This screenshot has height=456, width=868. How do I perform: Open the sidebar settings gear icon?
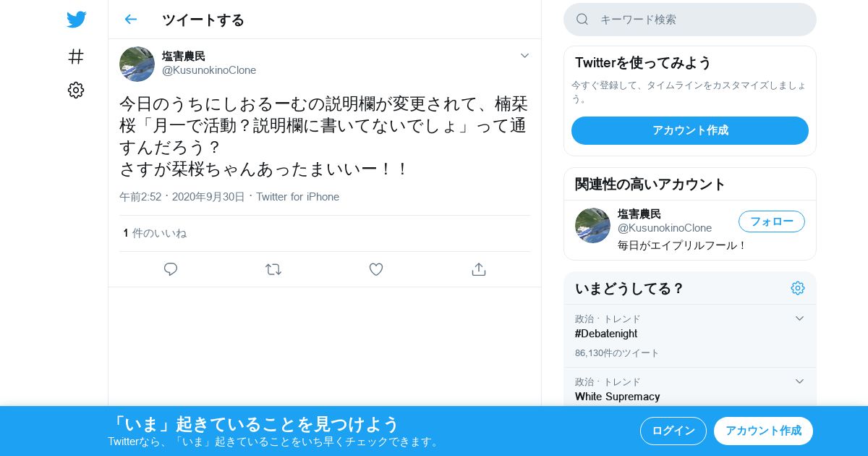(76, 90)
